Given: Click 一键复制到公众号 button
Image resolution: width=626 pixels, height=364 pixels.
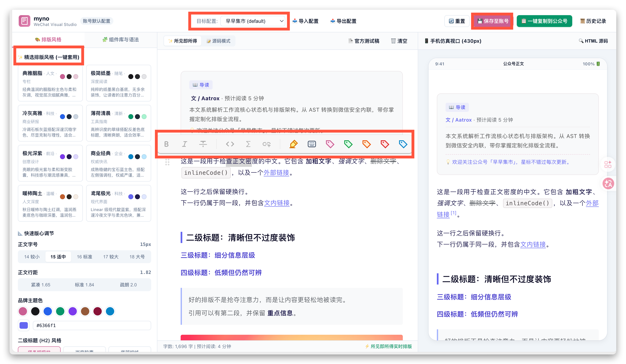Looking at the screenshot, I should tap(545, 21).
